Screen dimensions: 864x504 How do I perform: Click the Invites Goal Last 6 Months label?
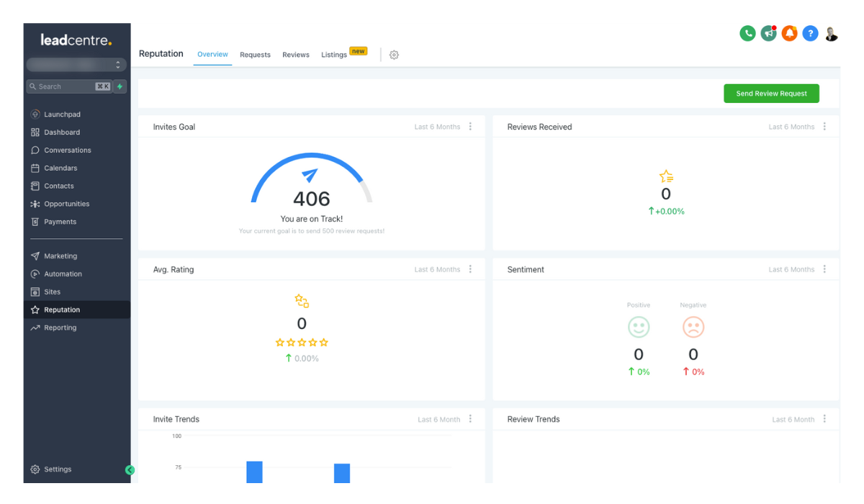[x=437, y=127]
